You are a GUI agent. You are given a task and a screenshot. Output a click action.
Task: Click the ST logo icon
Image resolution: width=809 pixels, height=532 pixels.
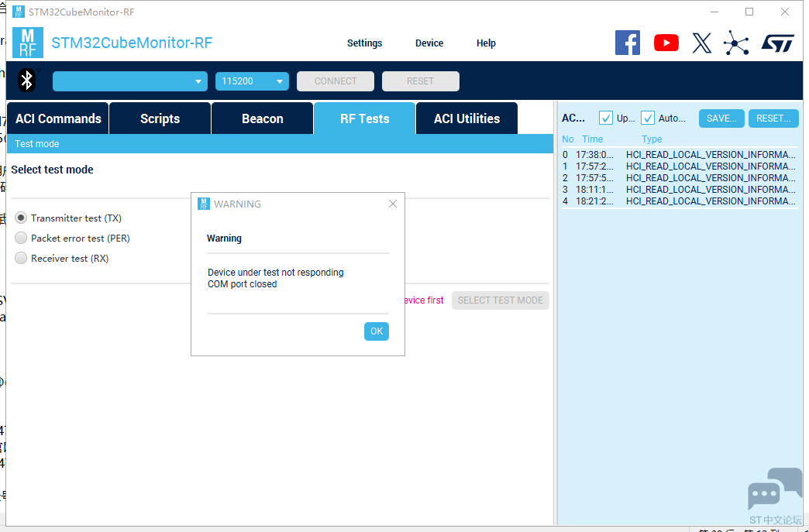coord(777,43)
